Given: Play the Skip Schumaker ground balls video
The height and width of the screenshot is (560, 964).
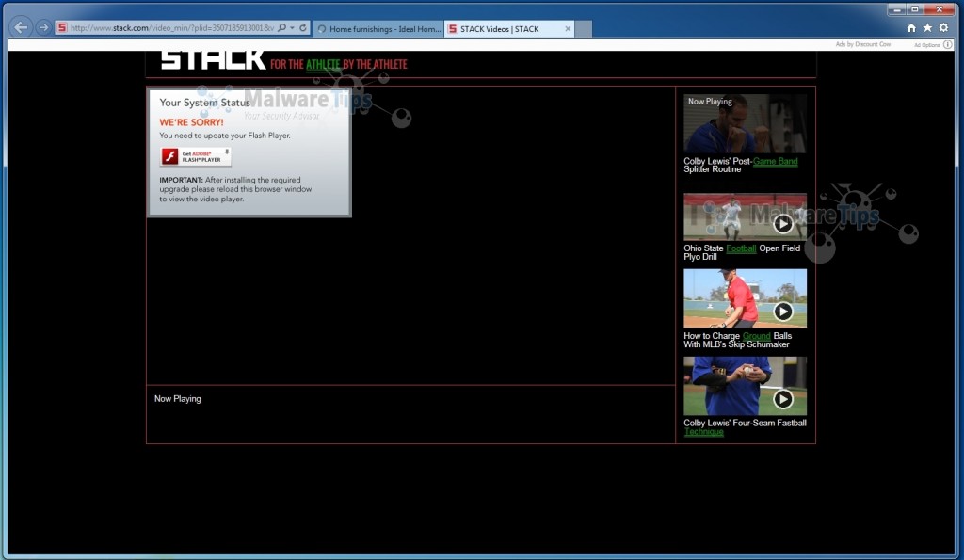Looking at the screenshot, I should click(x=782, y=311).
